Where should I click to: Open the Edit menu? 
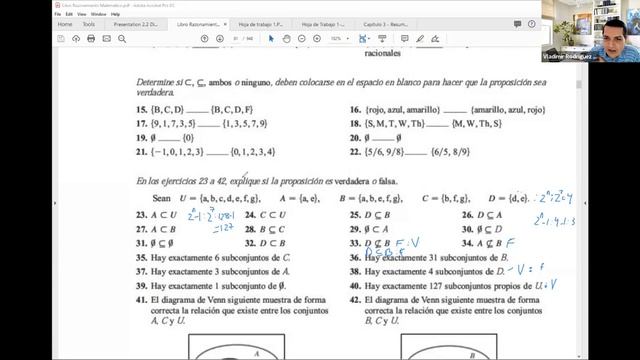69,14
